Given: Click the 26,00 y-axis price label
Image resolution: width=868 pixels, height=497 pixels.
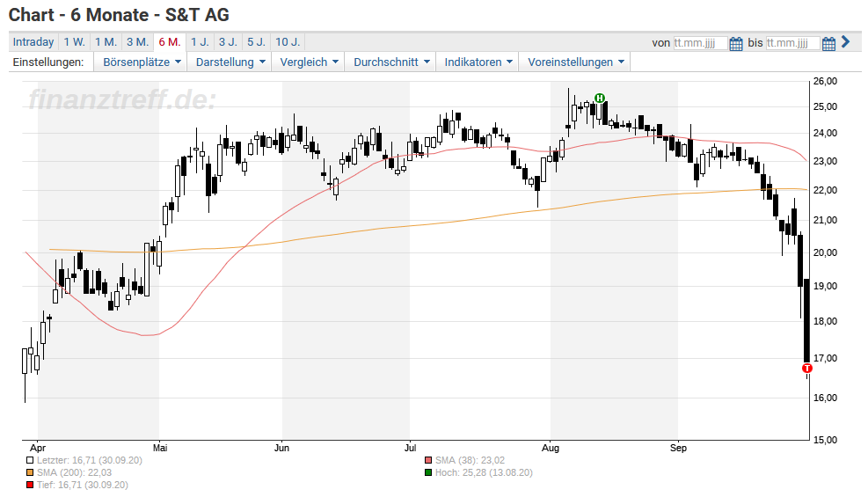Looking at the screenshot, I should point(825,81).
